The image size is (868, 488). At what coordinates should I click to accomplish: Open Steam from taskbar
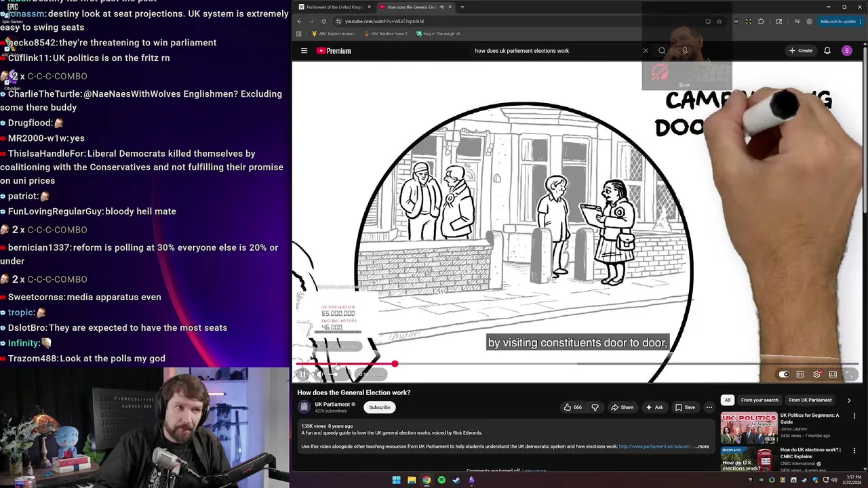point(456,480)
